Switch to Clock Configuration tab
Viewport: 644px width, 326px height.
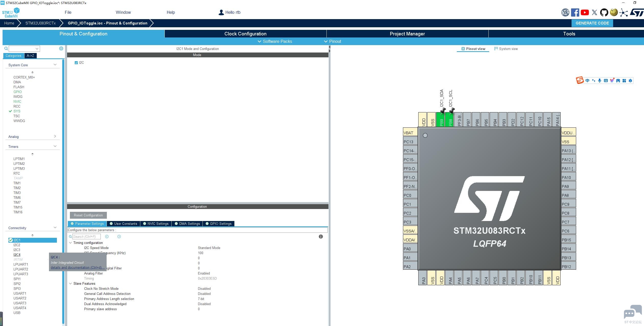click(x=245, y=34)
